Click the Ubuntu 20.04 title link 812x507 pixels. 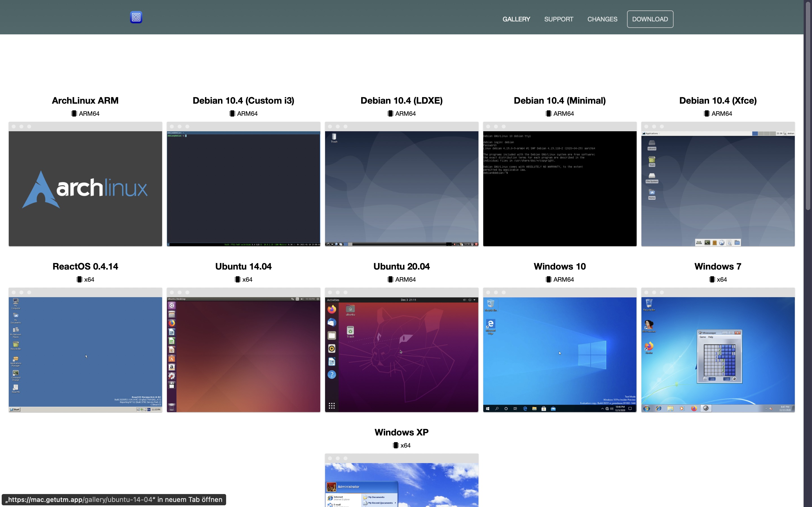pos(401,266)
